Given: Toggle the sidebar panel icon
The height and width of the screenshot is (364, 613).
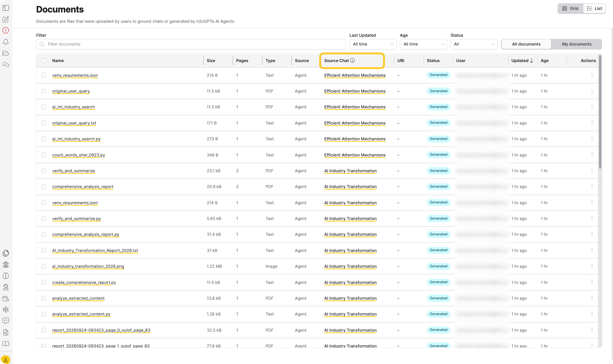Looking at the screenshot, I should click(6, 8).
